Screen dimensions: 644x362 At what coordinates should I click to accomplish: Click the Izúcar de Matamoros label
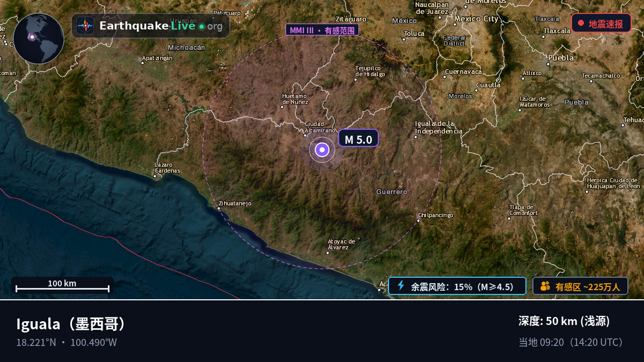(535, 101)
